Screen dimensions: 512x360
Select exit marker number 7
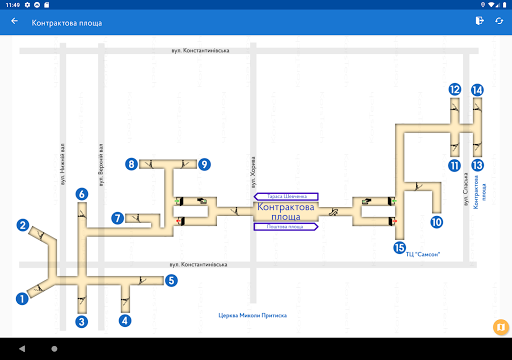pos(118,218)
